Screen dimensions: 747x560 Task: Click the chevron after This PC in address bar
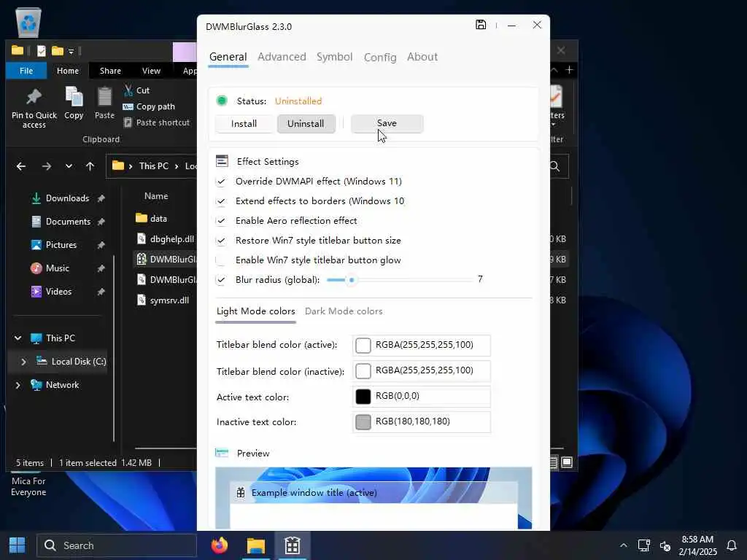point(177,166)
